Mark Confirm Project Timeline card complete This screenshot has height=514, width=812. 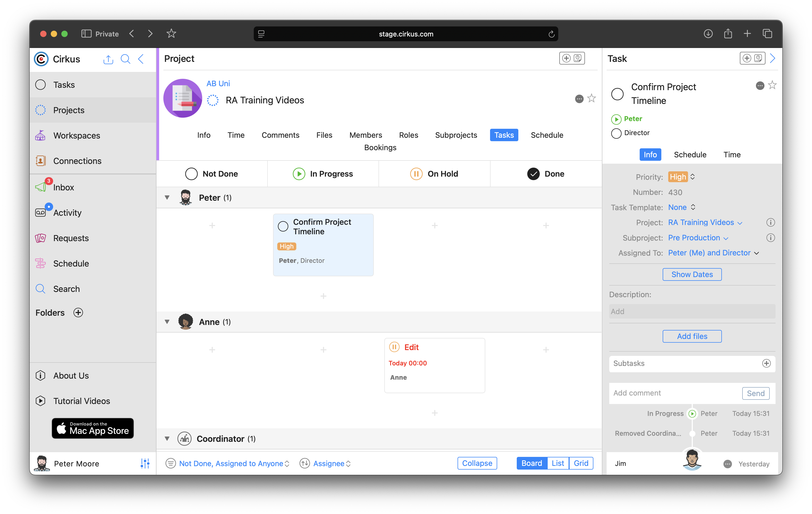tap(283, 226)
